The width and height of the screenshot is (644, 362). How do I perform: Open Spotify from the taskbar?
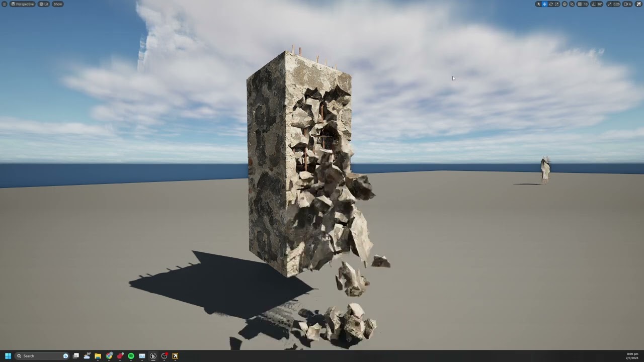131,356
